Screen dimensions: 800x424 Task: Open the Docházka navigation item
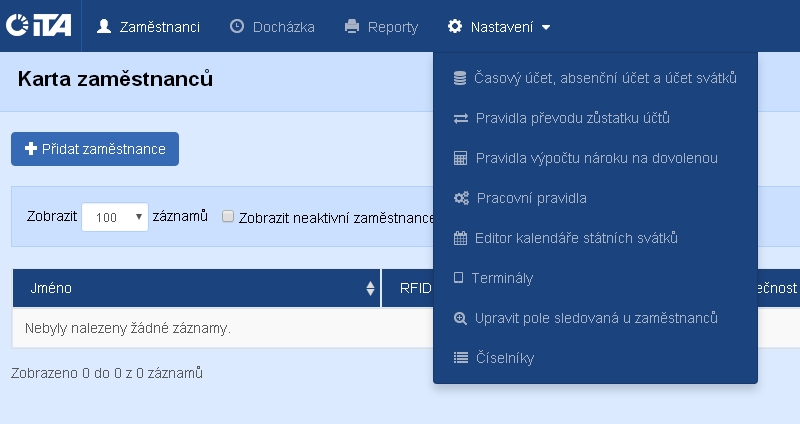coord(272,27)
